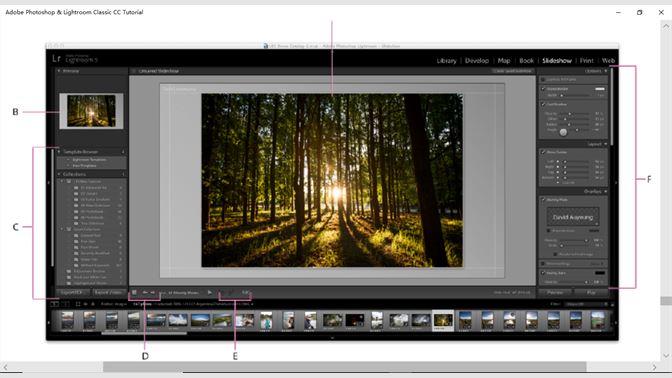
Task: Click the main window display icon
Action: pyautogui.click(x=54, y=304)
